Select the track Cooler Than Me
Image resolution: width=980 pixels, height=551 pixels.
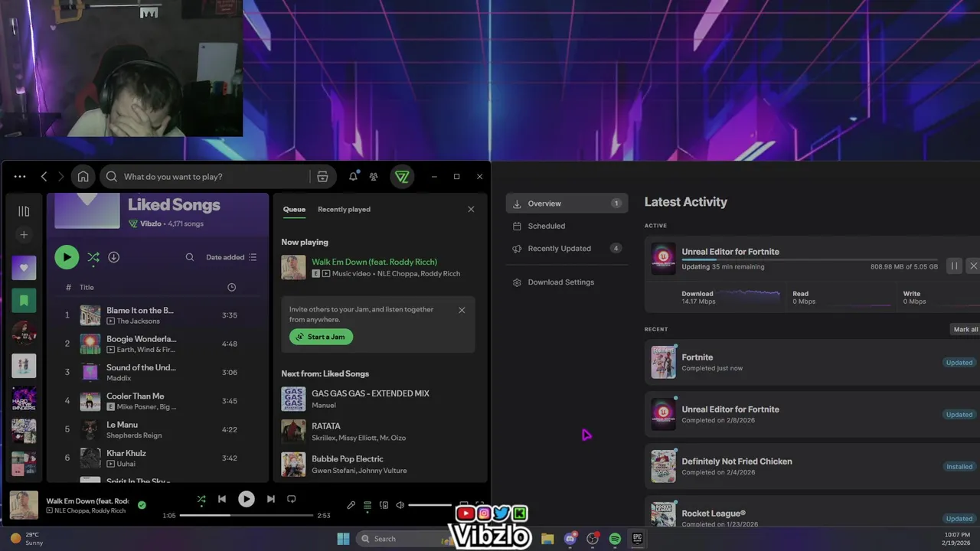point(157,401)
